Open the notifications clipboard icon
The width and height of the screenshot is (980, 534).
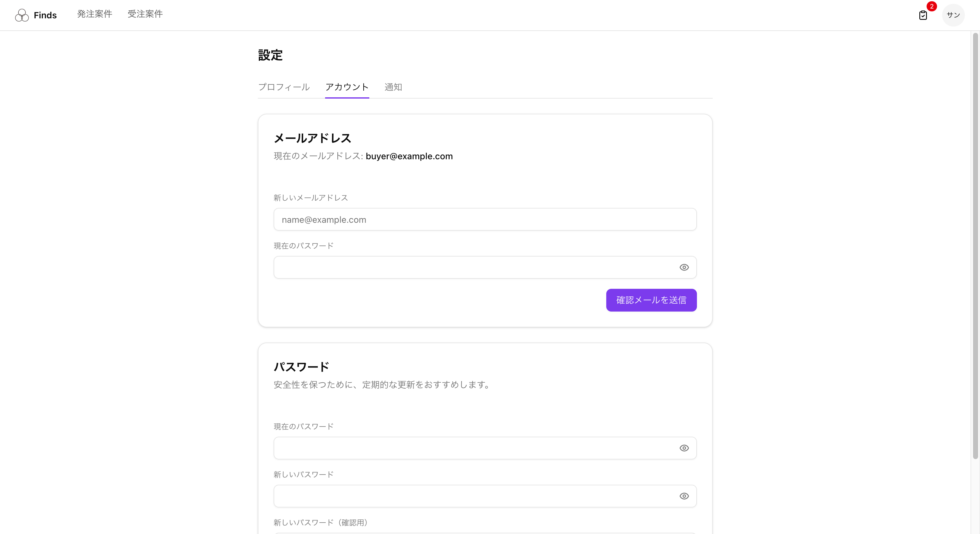click(923, 15)
